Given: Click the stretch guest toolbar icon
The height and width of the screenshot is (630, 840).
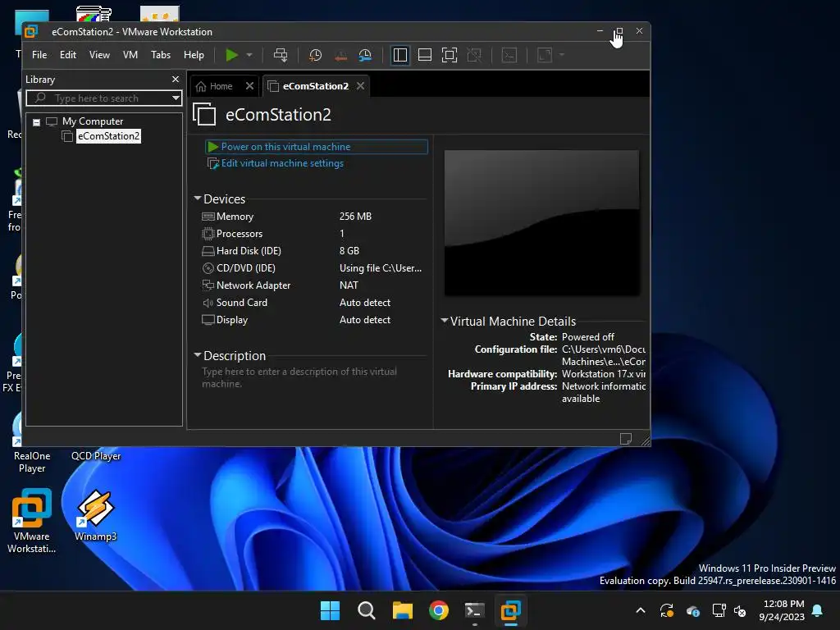Looking at the screenshot, I should pos(545,55).
